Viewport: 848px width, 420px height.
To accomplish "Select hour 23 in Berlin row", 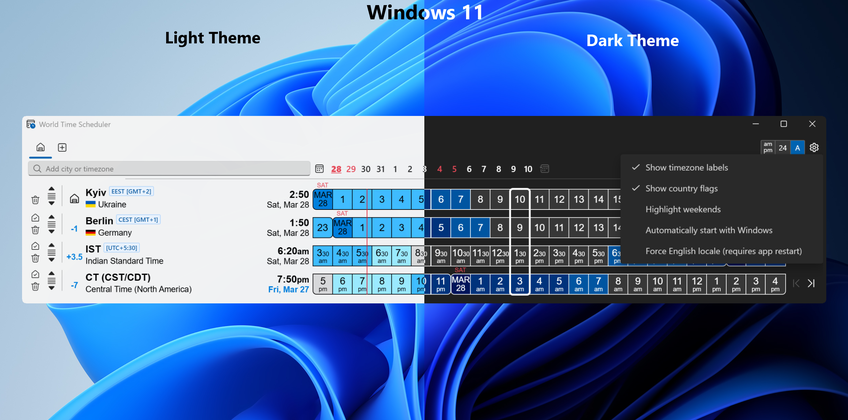I will [323, 228].
